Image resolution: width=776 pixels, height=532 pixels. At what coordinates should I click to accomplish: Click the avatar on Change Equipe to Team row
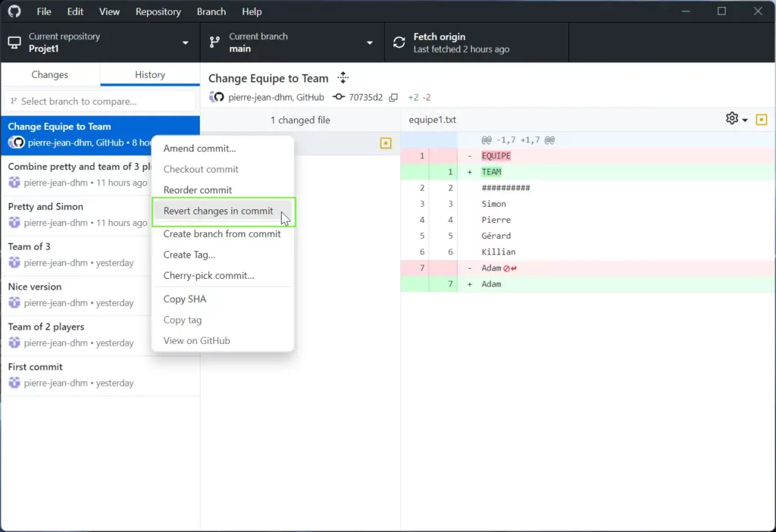(x=17, y=142)
